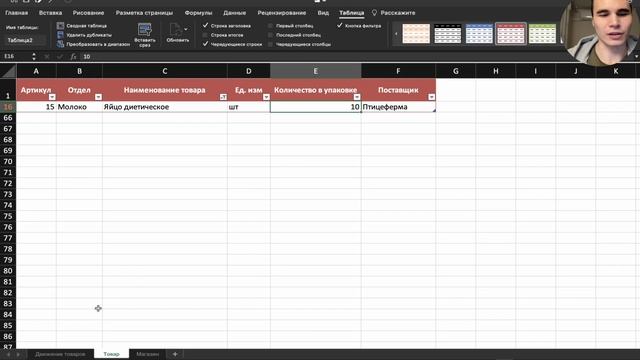Open the Главная ribbon tab
The height and width of the screenshot is (360, 640).
(x=17, y=13)
